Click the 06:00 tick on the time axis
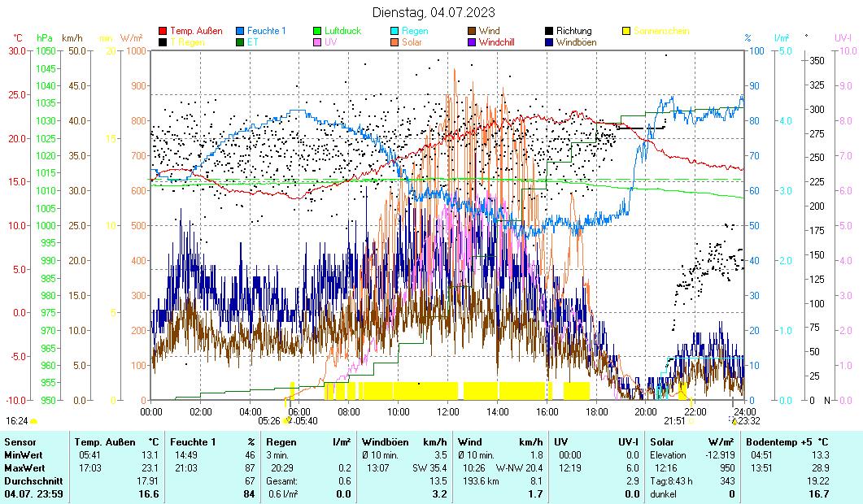 point(299,411)
